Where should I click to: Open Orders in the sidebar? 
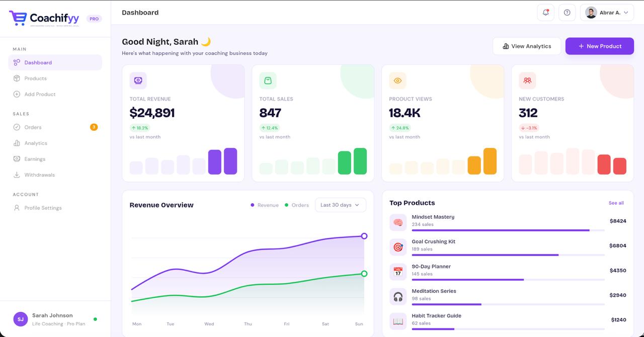(x=55, y=127)
